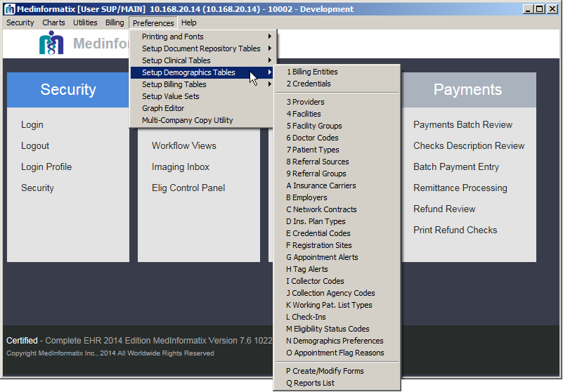Select the highlighted Setup Demographics Tables item
This screenshot has width=563, height=392.
click(x=203, y=72)
